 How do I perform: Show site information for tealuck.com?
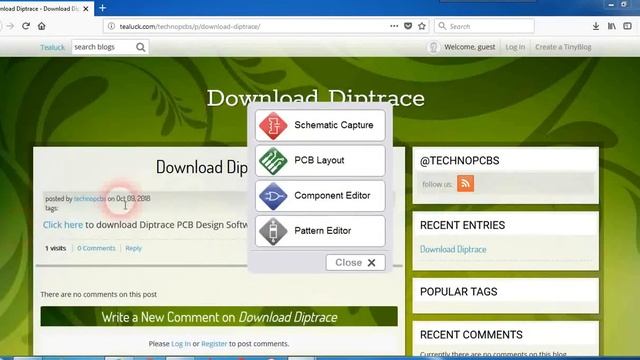(111, 26)
